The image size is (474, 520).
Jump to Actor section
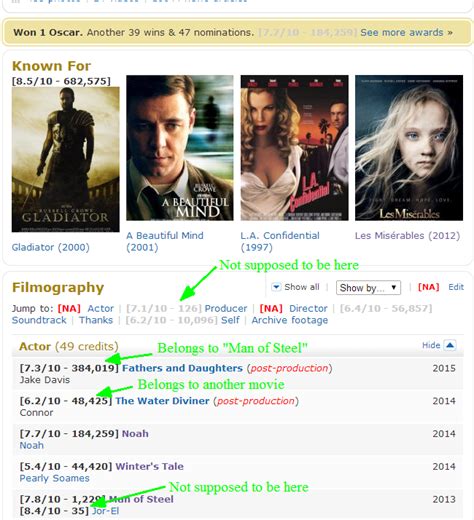(100, 308)
